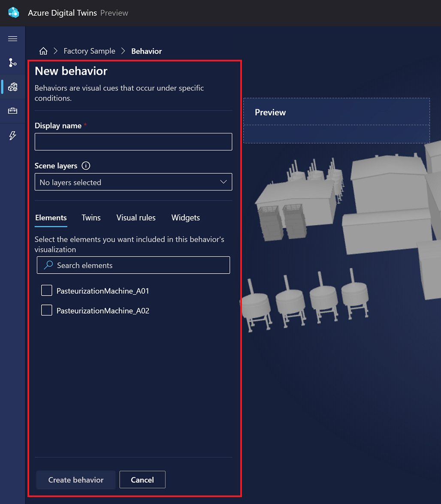
Task: Switch to the Visual rules tab
Action: 136,218
